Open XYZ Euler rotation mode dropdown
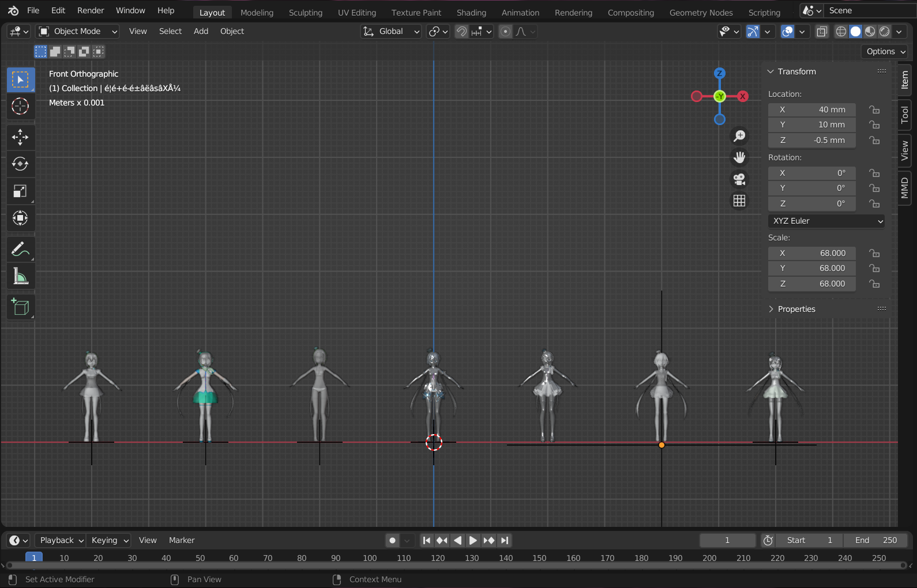 [x=826, y=221]
